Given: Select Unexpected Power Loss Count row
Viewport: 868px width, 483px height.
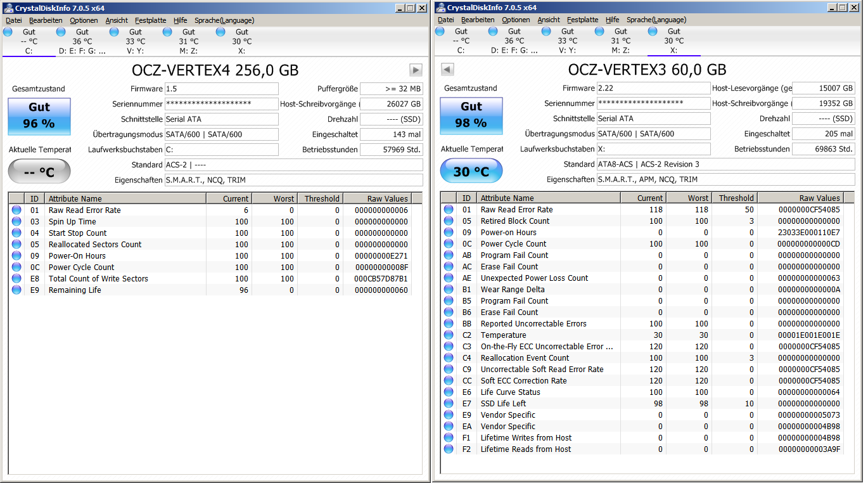Looking at the screenshot, I should click(x=642, y=278).
